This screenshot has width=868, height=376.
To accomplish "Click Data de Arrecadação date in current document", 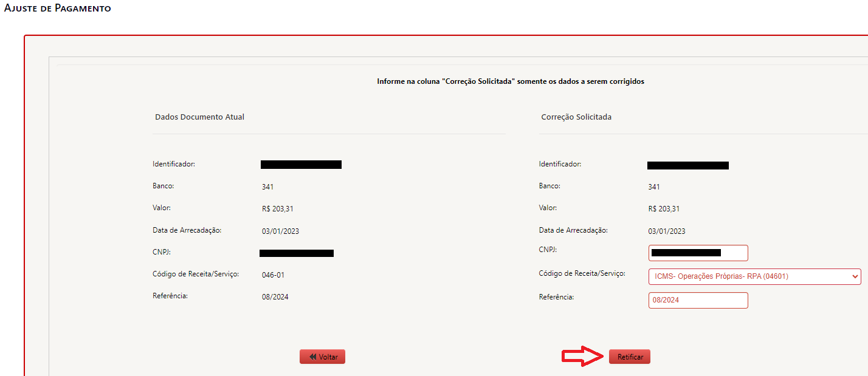I will [280, 231].
